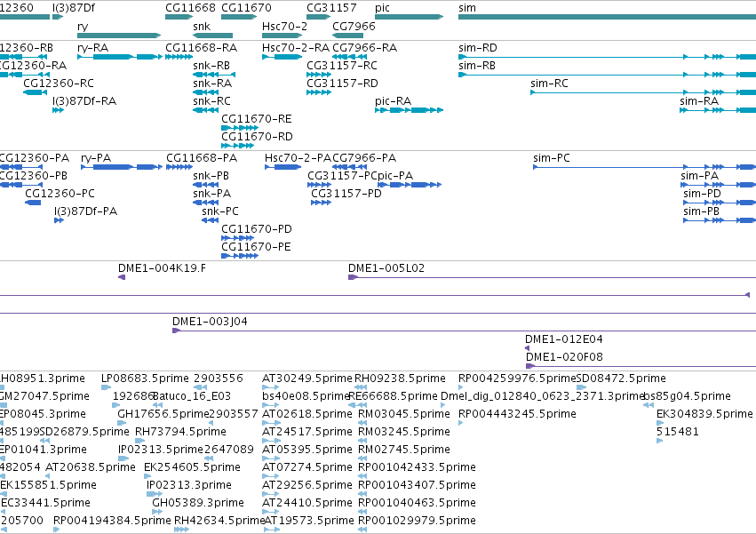Click the CG11670-RD transcript label
756x534 pixels.
click(x=257, y=137)
